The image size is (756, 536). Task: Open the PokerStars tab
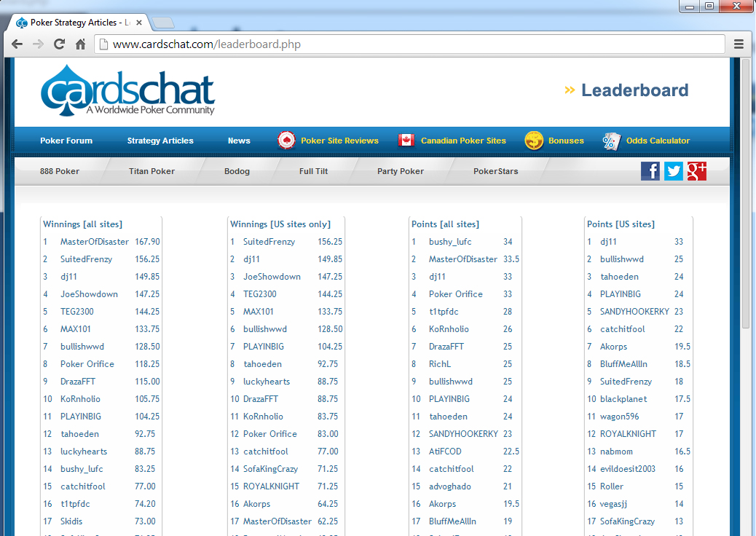point(496,171)
